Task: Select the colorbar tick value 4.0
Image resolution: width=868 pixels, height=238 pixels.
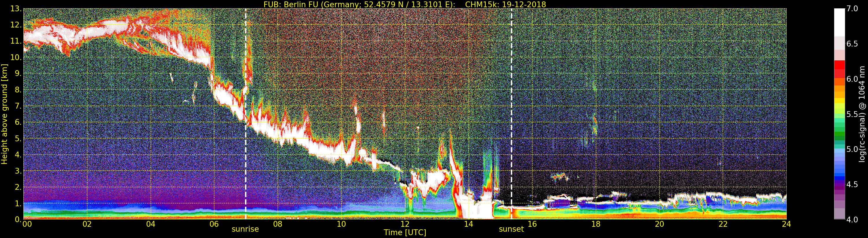Action: [852, 220]
